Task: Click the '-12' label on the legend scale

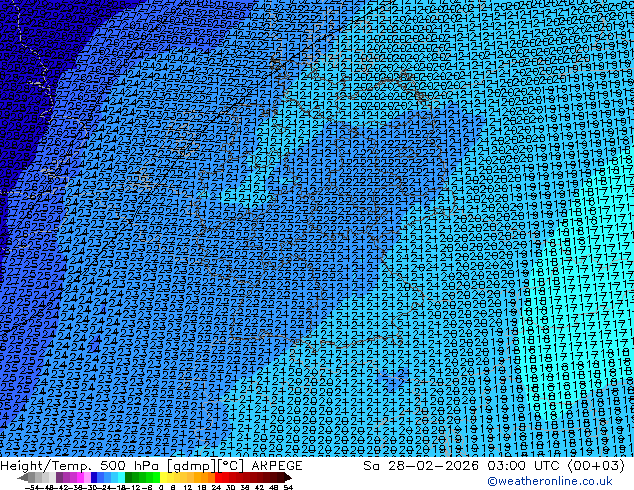Action: (135, 487)
